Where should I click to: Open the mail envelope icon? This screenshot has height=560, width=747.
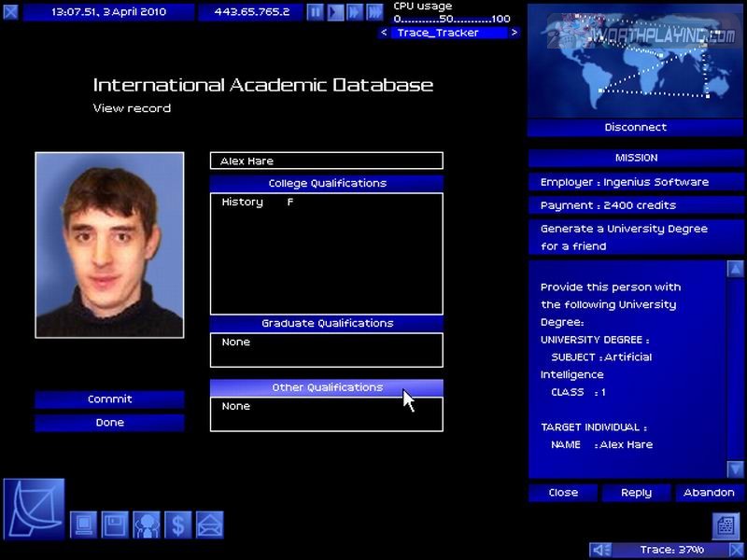coord(209,525)
